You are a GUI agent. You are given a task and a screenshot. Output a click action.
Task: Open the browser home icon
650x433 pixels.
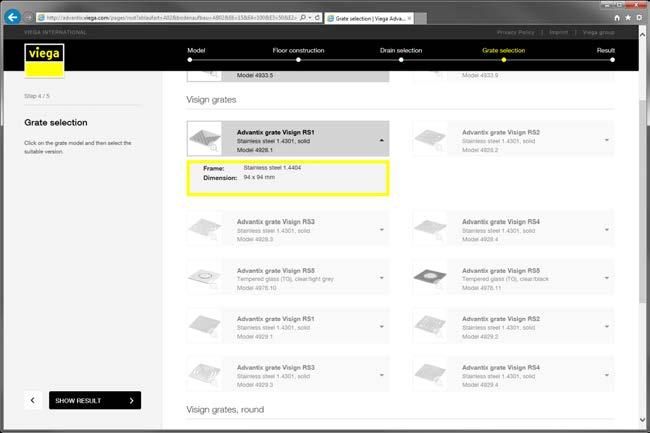pyautogui.click(x=617, y=18)
